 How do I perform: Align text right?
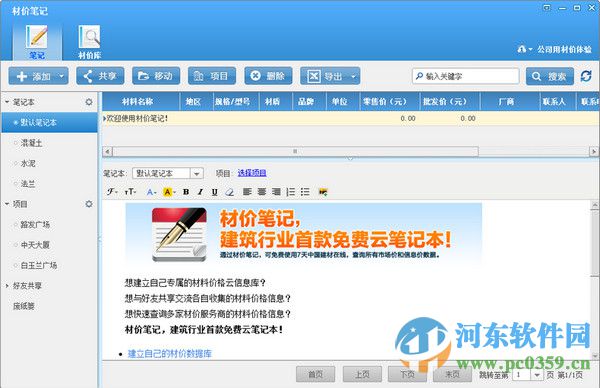click(276, 191)
